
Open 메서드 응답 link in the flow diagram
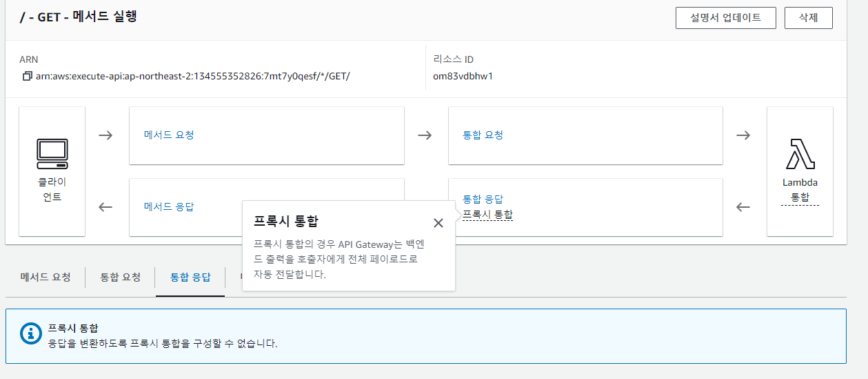coord(169,206)
